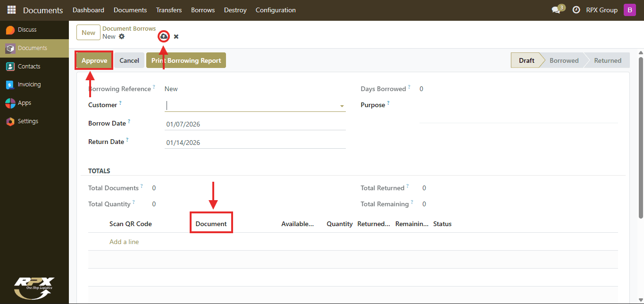
Task: Show help tooltip for Borrow Date
Action: pos(129,121)
